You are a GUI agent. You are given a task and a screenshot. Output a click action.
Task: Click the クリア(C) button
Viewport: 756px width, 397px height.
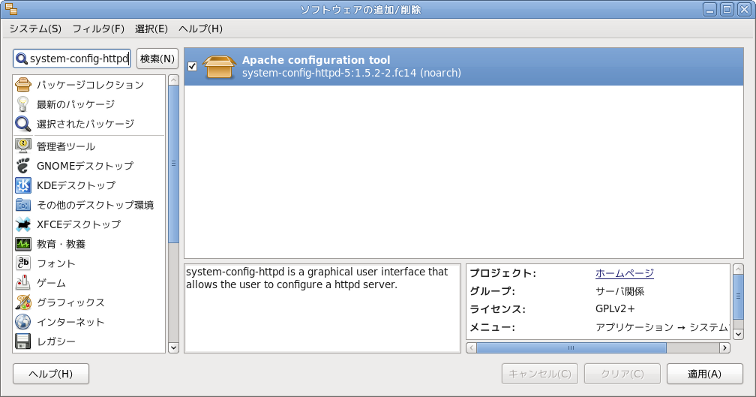[622, 374]
